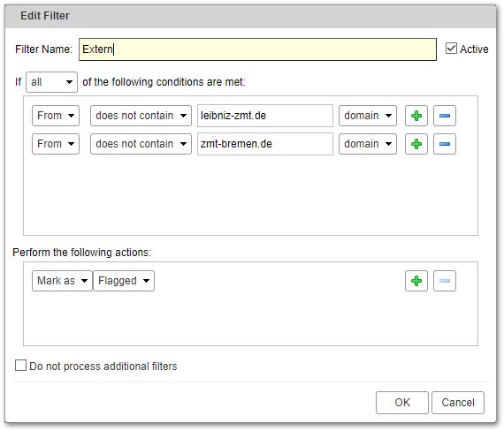This screenshot has width=504, height=431.
Task: Open first row's From dropdown
Action: click(x=56, y=116)
